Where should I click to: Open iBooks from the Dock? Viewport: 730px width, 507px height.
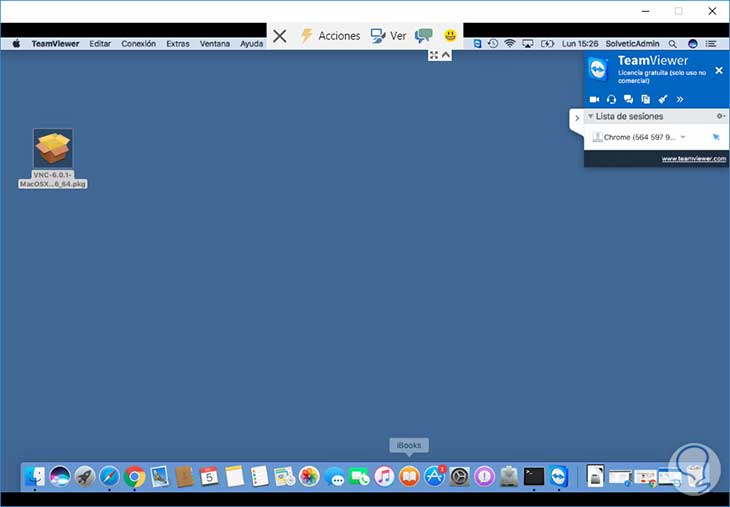tap(409, 476)
